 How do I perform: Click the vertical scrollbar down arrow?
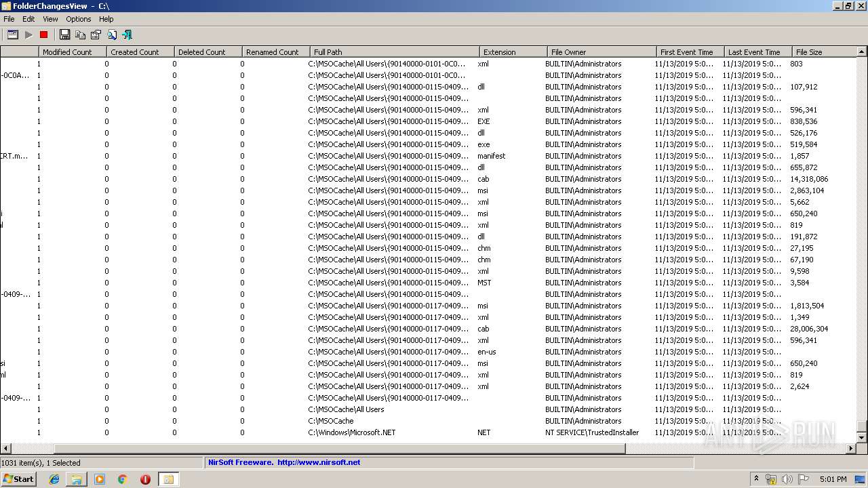863,438
